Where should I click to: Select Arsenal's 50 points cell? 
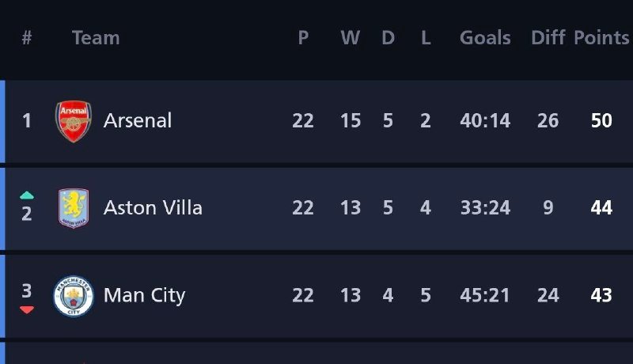pos(601,121)
